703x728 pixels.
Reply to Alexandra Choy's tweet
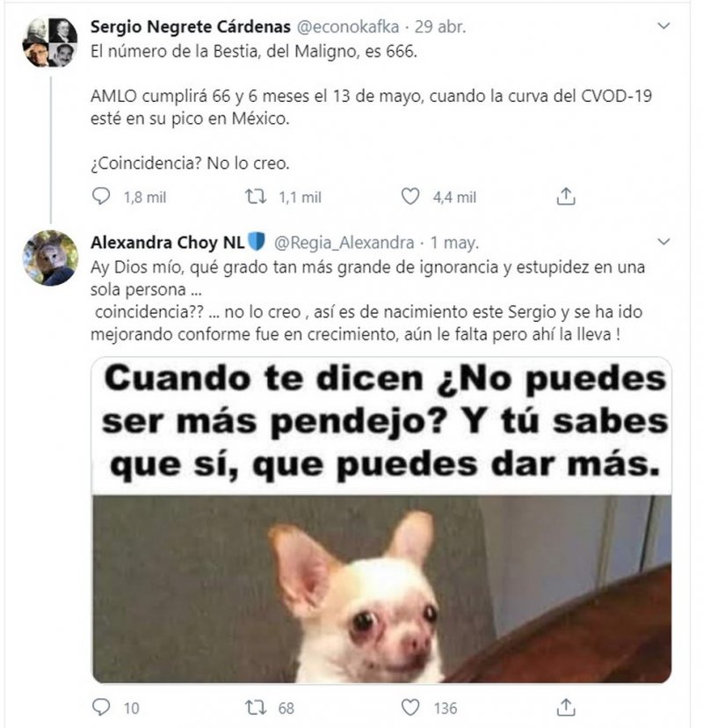(101, 707)
